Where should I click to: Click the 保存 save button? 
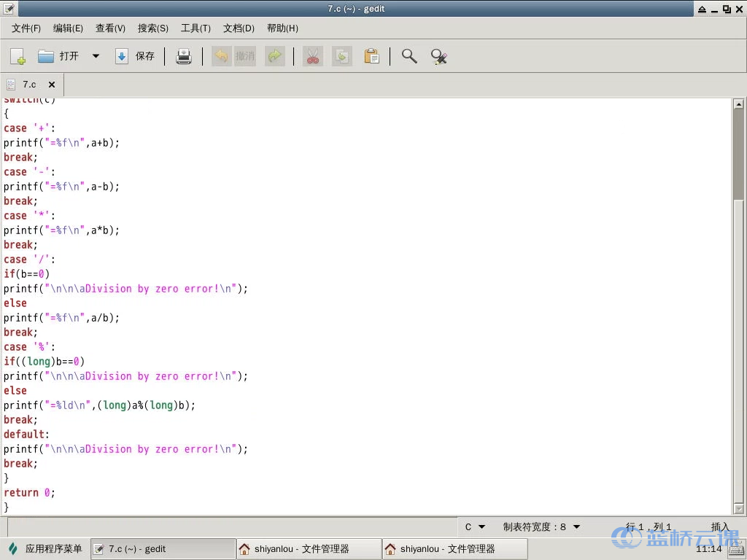(136, 56)
